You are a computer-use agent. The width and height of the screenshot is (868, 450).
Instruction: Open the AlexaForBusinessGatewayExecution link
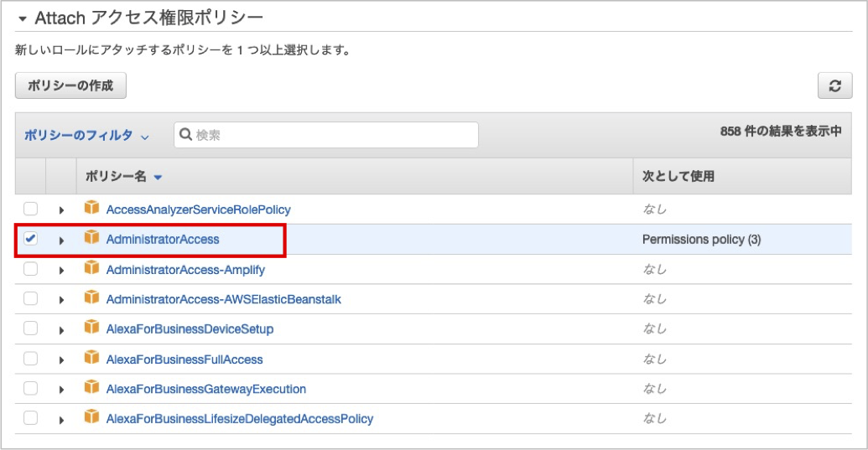(206, 389)
